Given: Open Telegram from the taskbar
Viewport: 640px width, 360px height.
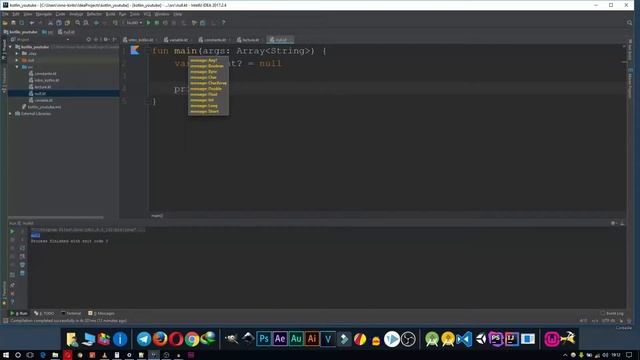Looking at the screenshot, I should 144,339.
